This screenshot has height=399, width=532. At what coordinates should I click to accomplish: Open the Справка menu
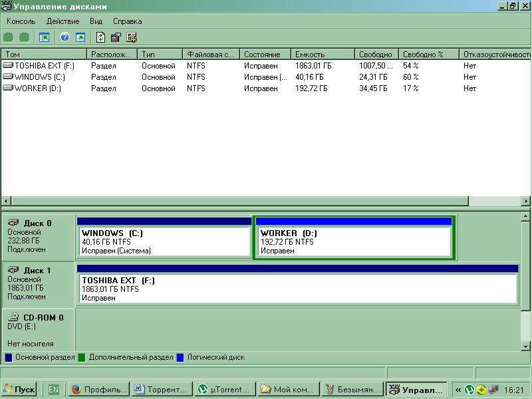coord(127,21)
